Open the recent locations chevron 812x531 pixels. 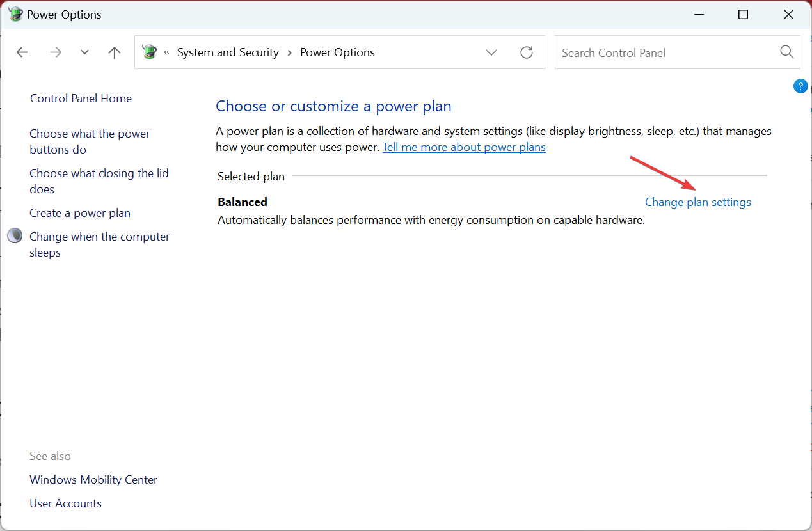(84, 52)
